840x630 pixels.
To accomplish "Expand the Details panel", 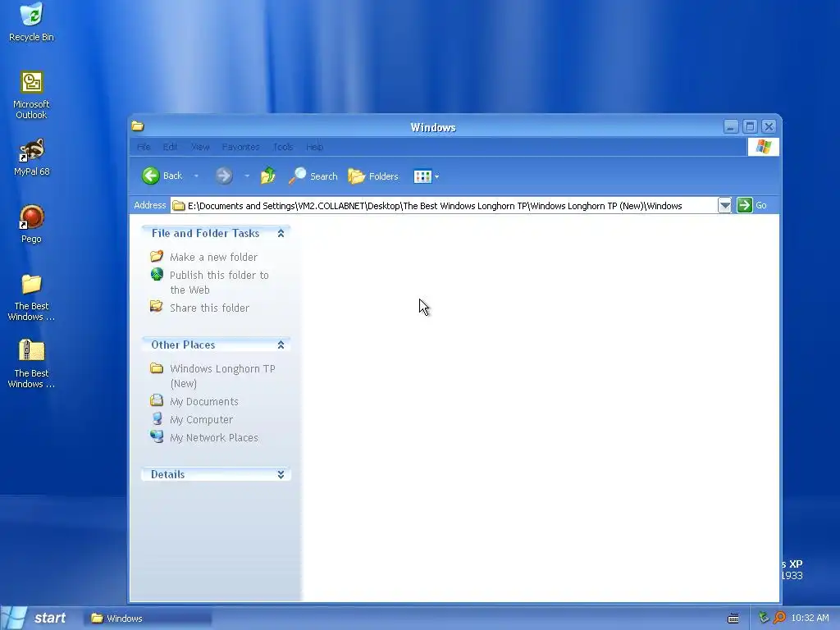I will point(281,475).
